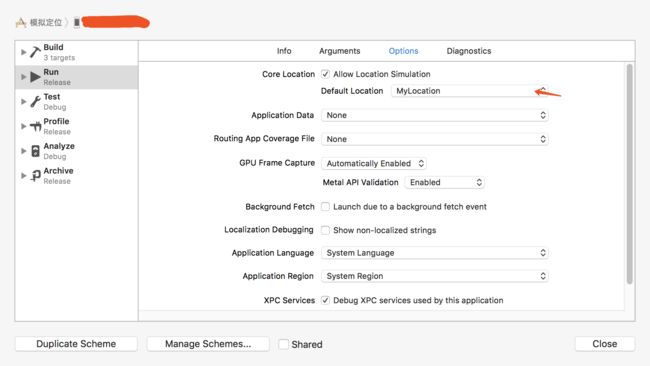Image resolution: width=650 pixels, height=366 pixels.
Task: Click the Archive icon in sidebar
Action: click(36, 176)
